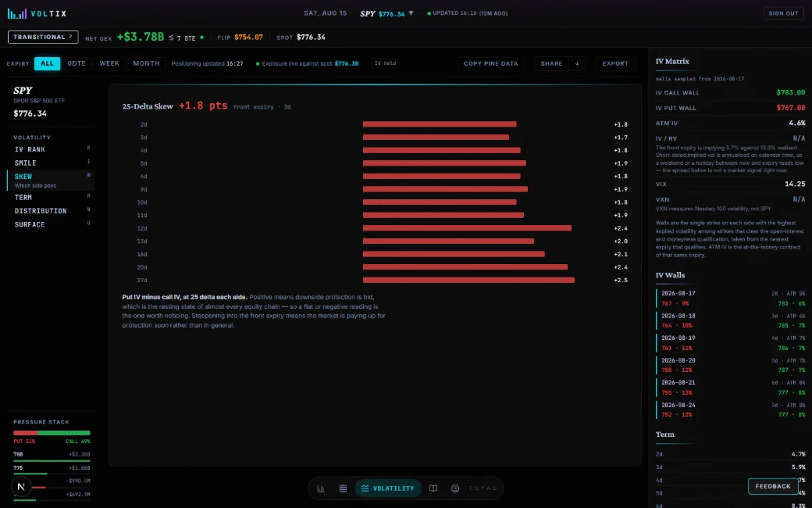Open the 2026-08-20 IV wall row
The image size is (812, 508).
[731, 365]
